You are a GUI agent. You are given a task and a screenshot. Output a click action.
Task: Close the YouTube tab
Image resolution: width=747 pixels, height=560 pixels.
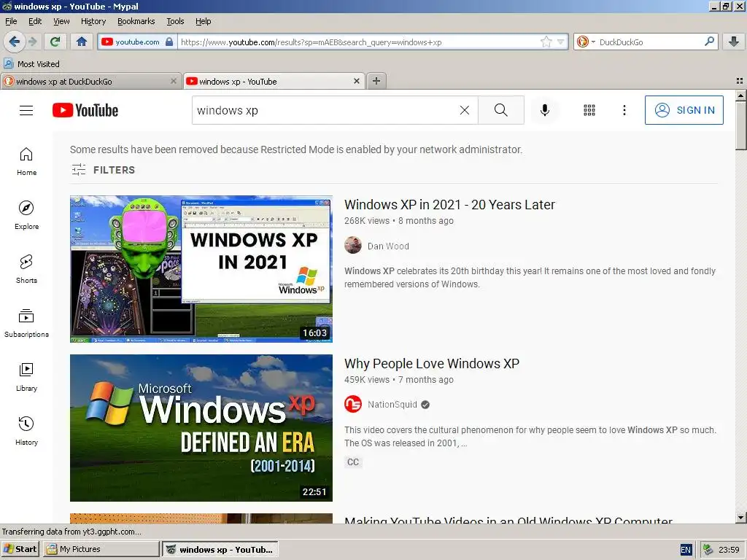(356, 81)
